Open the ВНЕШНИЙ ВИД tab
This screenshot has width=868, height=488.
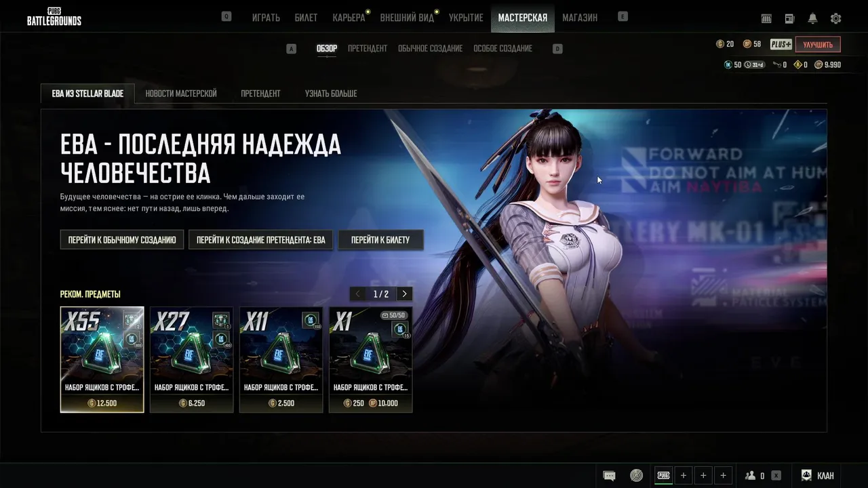pyautogui.click(x=407, y=18)
